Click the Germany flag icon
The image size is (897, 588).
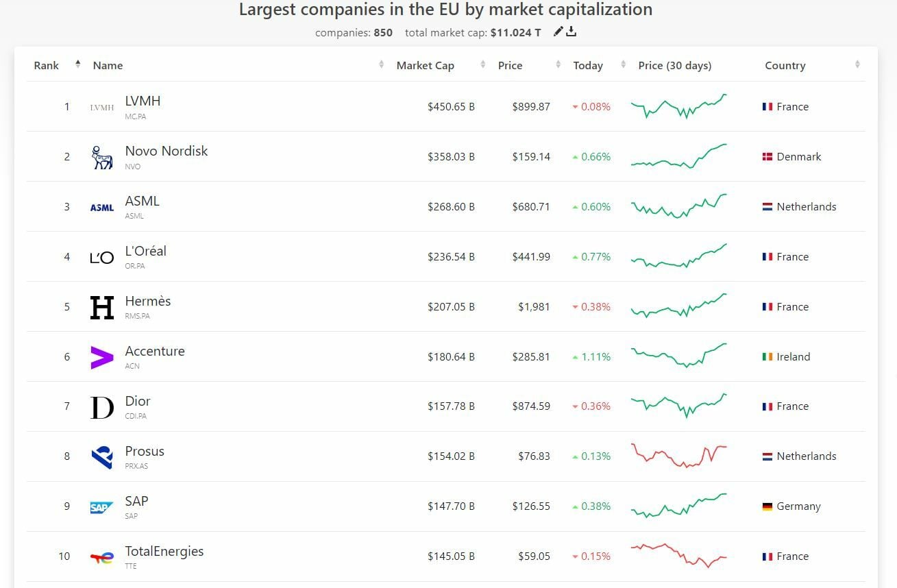click(x=767, y=506)
